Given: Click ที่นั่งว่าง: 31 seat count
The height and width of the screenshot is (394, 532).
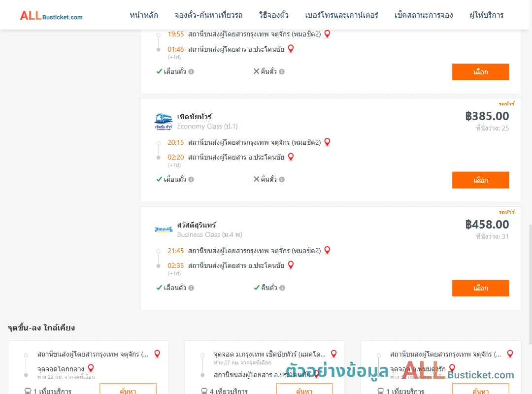Looking at the screenshot, I should point(492,236).
